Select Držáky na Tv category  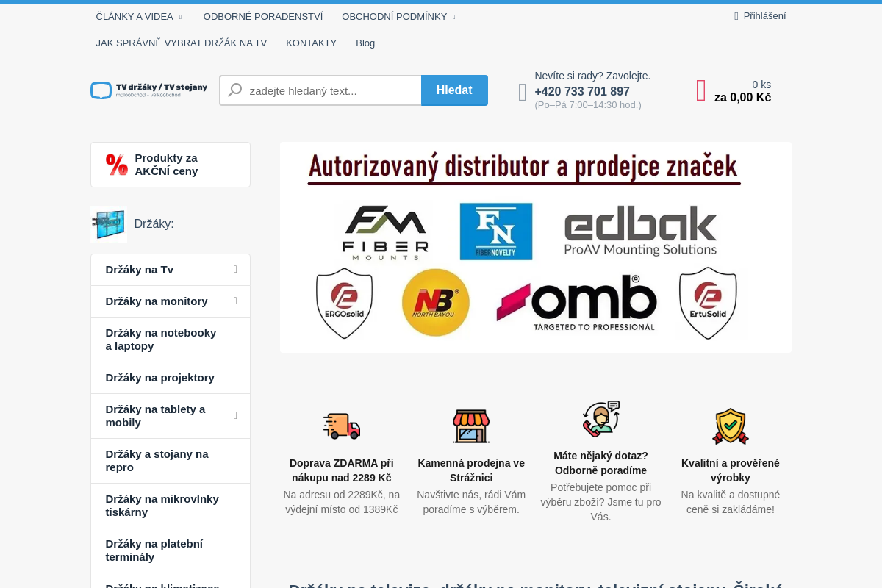click(171, 270)
